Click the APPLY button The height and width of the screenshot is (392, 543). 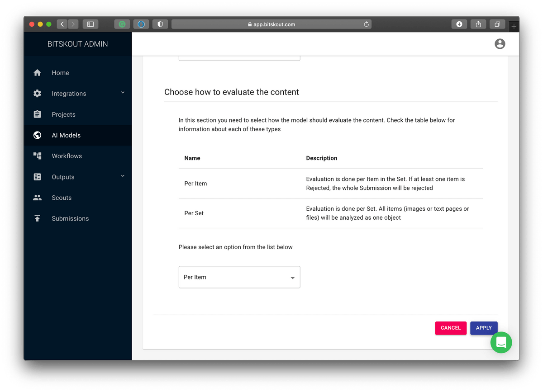coord(484,328)
